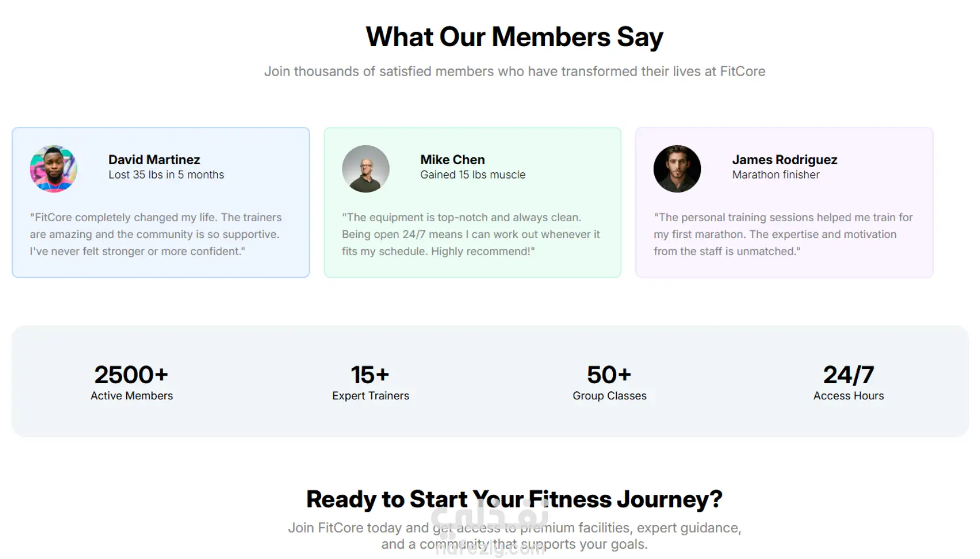Image resolution: width=980 pixels, height=559 pixels.
Task: Click 'Ready to Start Your Fitness Journey?' heading
Action: click(x=514, y=499)
